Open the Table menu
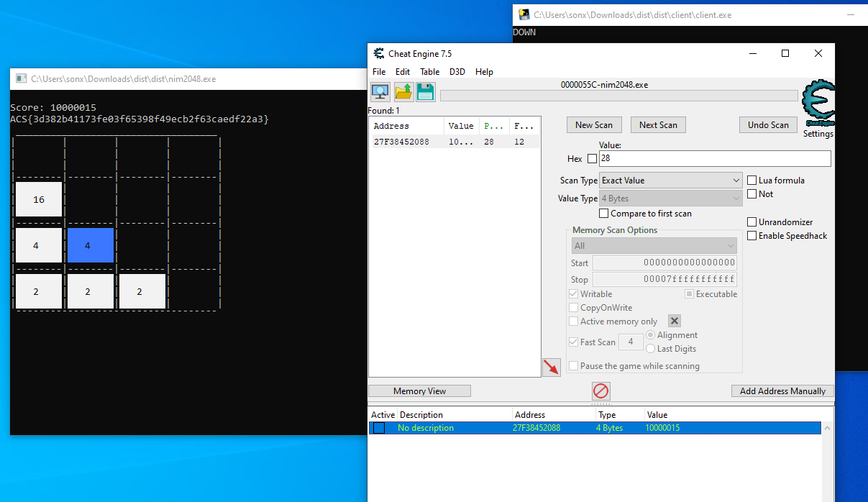 tap(430, 72)
